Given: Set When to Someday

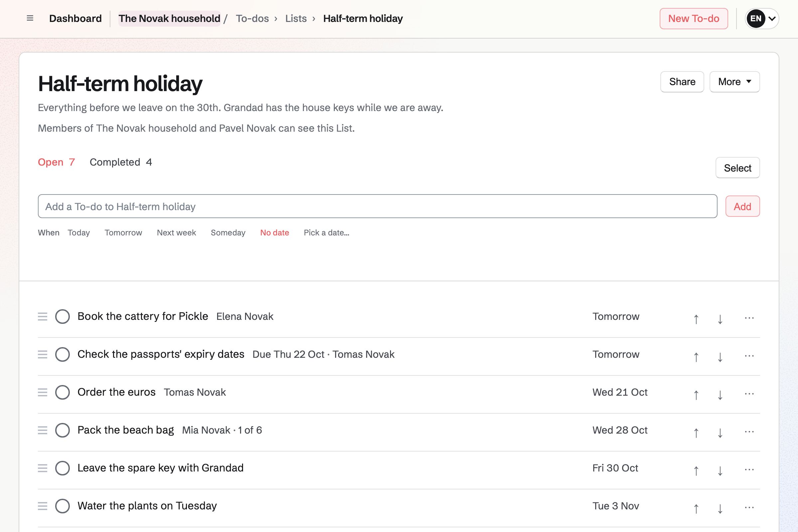Looking at the screenshot, I should (x=228, y=233).
